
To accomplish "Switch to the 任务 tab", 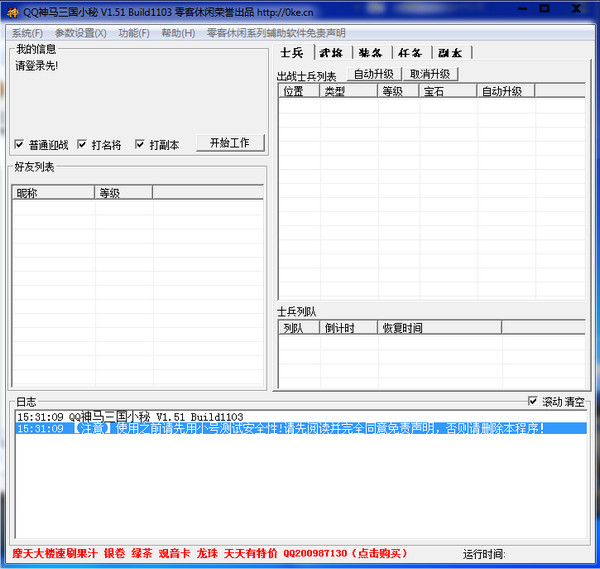I will click(x=410, y=53).
